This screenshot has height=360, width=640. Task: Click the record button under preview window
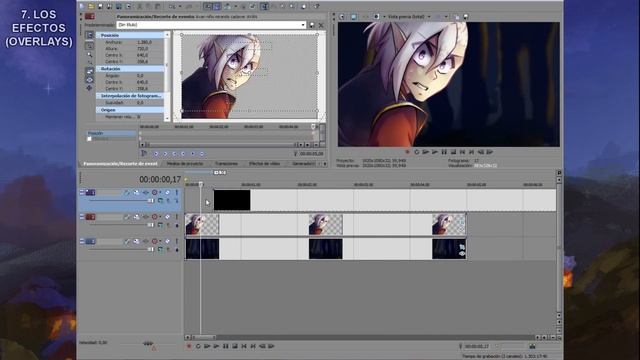(407, 152)
